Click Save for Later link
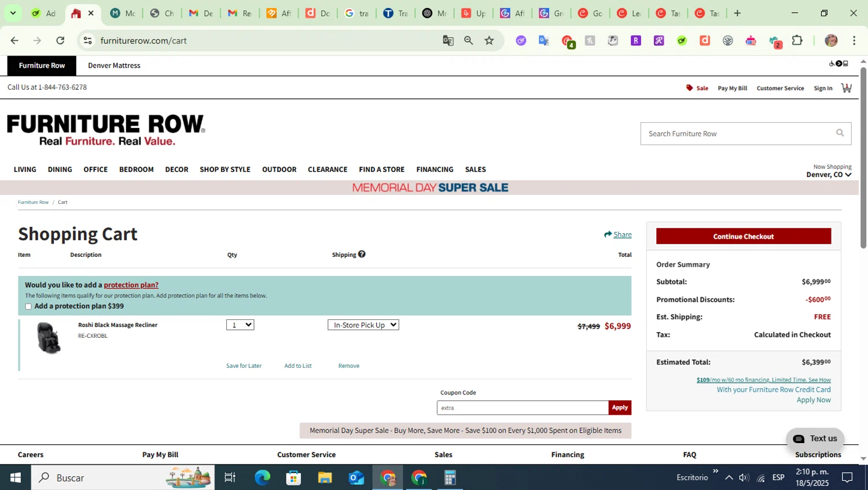 244,366
